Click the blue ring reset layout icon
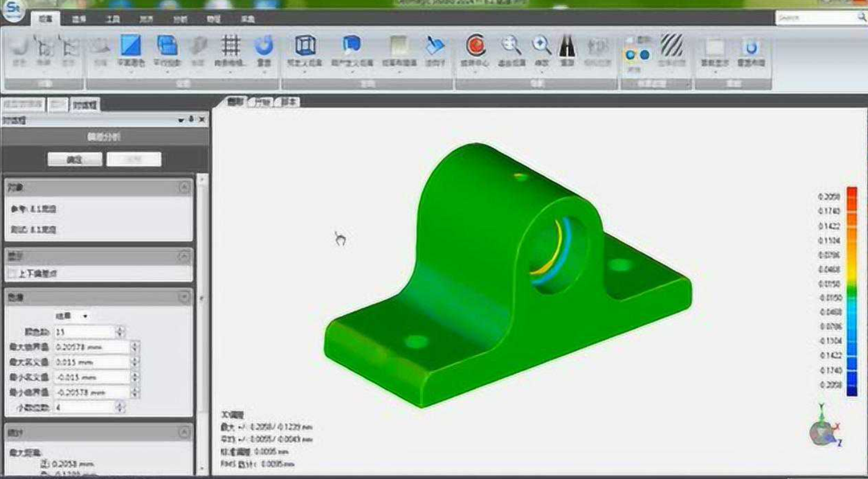This screenshot has width=868, height=479. point(750,47)
